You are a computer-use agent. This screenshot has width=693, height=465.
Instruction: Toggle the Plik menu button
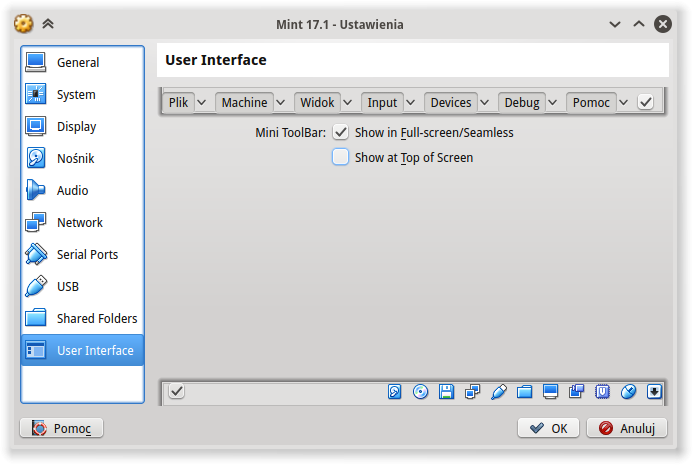[x=179, y=103]
